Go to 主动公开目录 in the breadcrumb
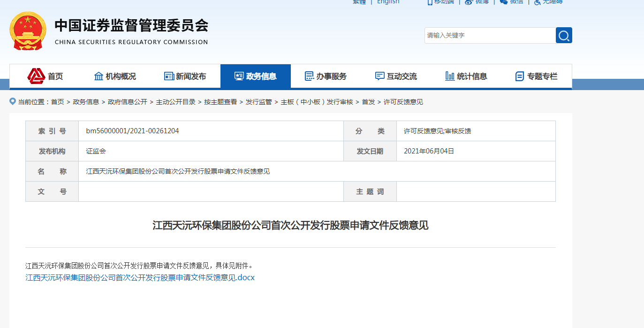The height and width of the screenshot is (328, 644). [x=176, y=102]
